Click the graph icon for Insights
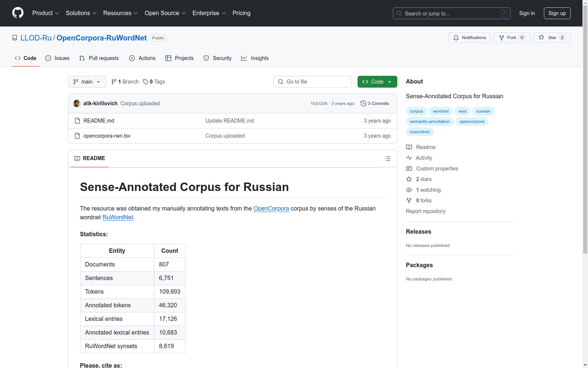 coord(244,58)
